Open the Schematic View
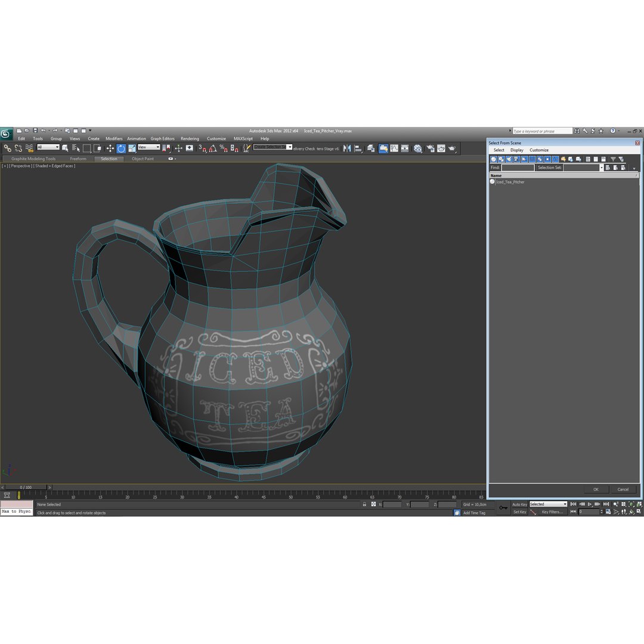Viewport: 644px width, 644px height. click(x=405, y=148)
